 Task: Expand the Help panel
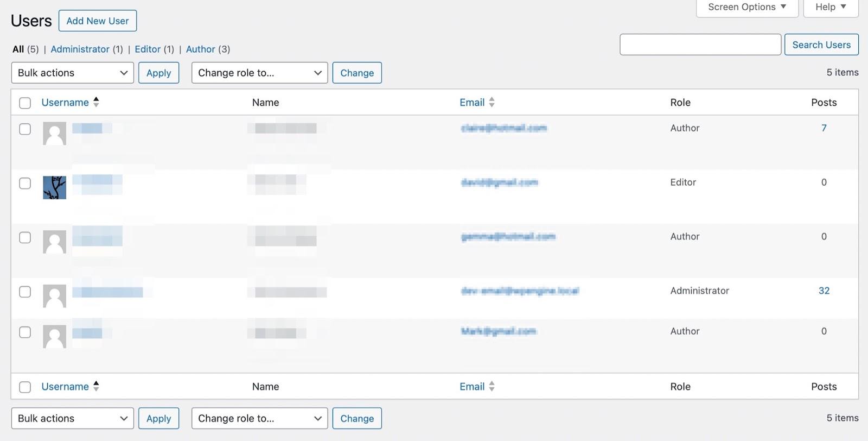(x=831, y=7)
